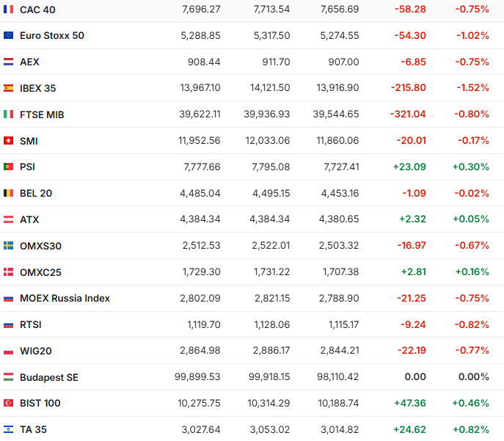Click the Portugal flag icon beside PSI
504x441 pixels.
[x=9, y=167]
